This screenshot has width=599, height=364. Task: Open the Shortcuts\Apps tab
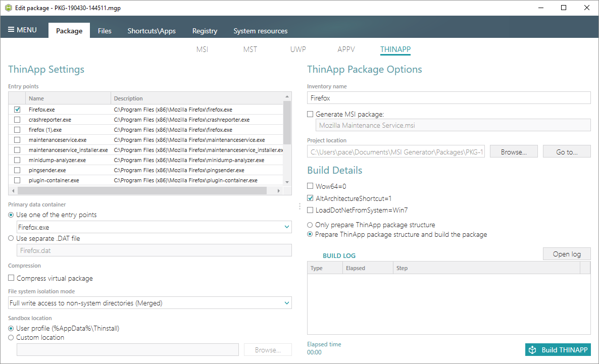(152, 31)
